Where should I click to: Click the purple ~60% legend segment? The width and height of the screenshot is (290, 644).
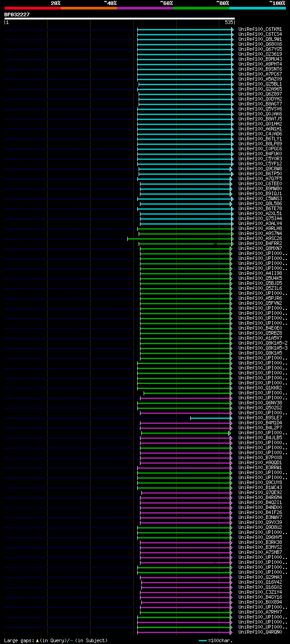[x=145, y=8]
